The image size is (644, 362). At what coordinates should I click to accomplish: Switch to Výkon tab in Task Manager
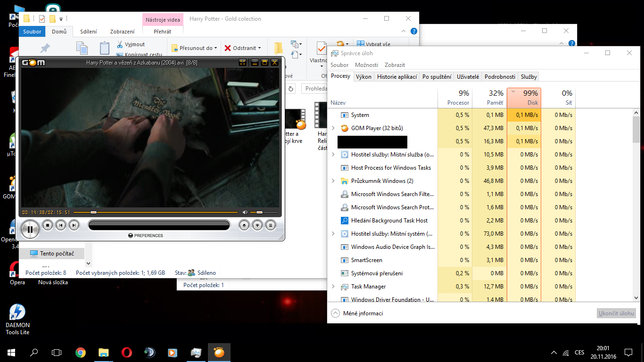[x=363, y=77]
